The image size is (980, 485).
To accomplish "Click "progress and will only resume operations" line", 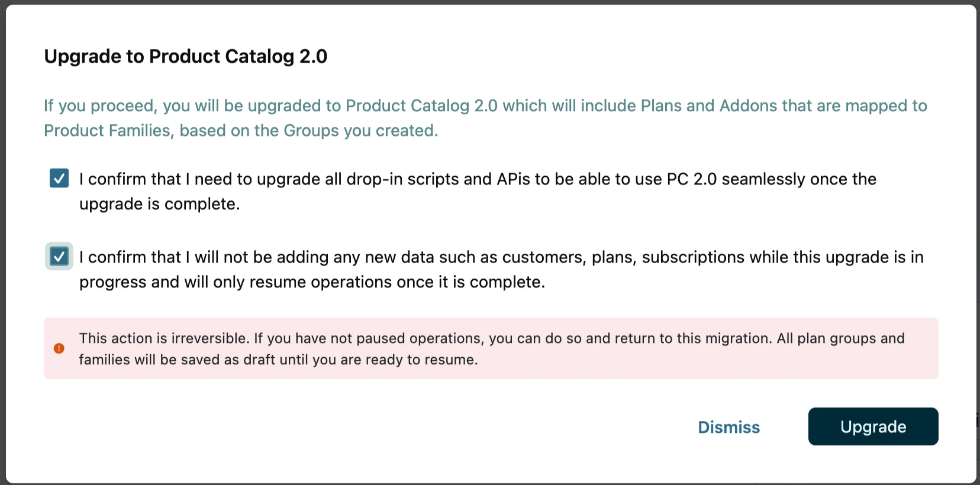I will 236,282.
